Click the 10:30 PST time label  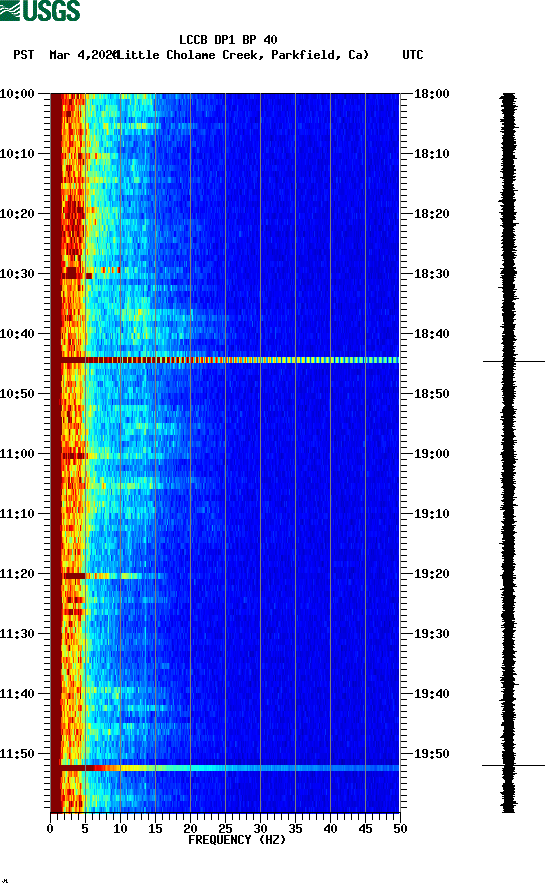pos(17,274)
